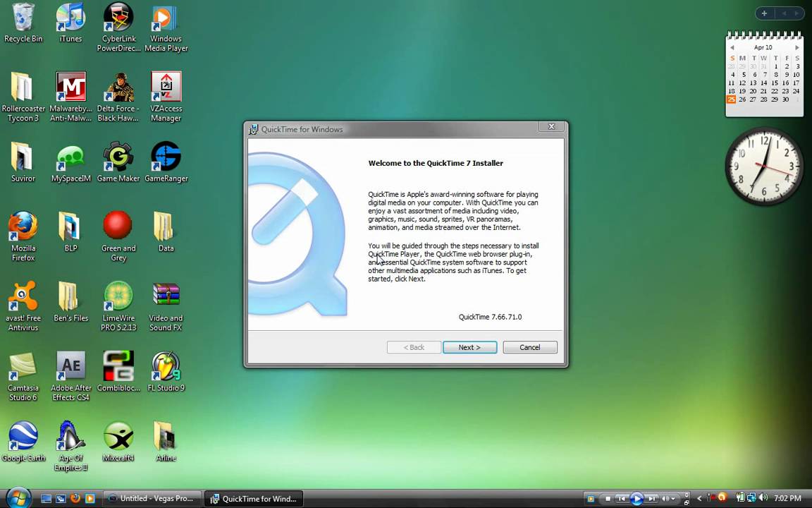Screen dimensions: 812x508
Task: Select day 25 in calendar gadget
Action: [x=731, y=99]
